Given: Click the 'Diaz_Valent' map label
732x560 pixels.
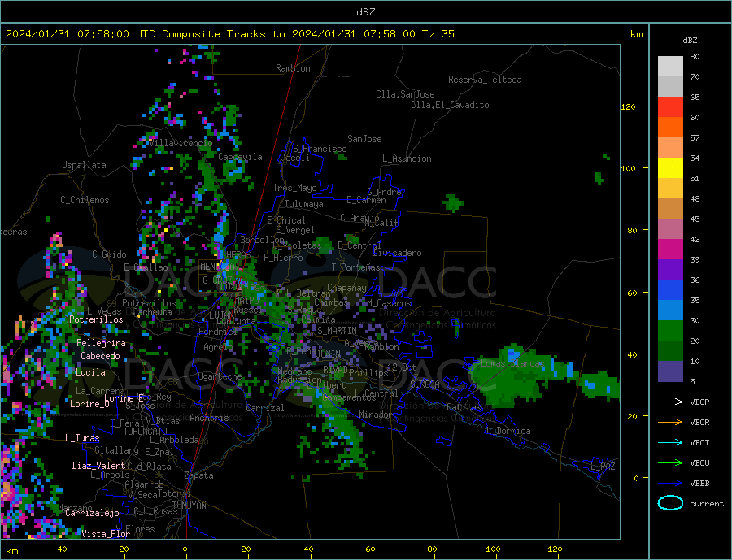Looking at the screenshot, I should point(98,466).
